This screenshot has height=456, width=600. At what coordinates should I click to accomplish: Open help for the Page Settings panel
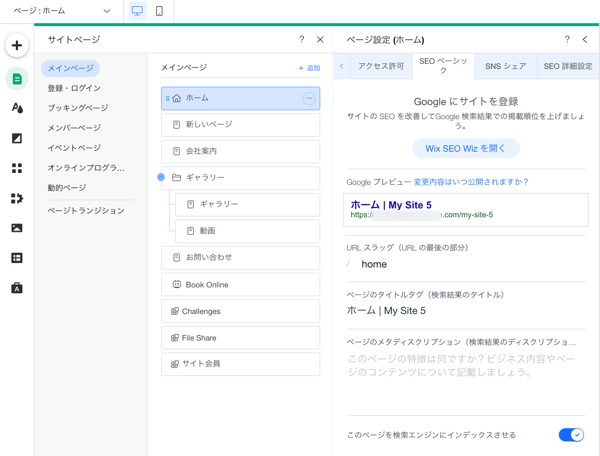click(x=567, y=39)
